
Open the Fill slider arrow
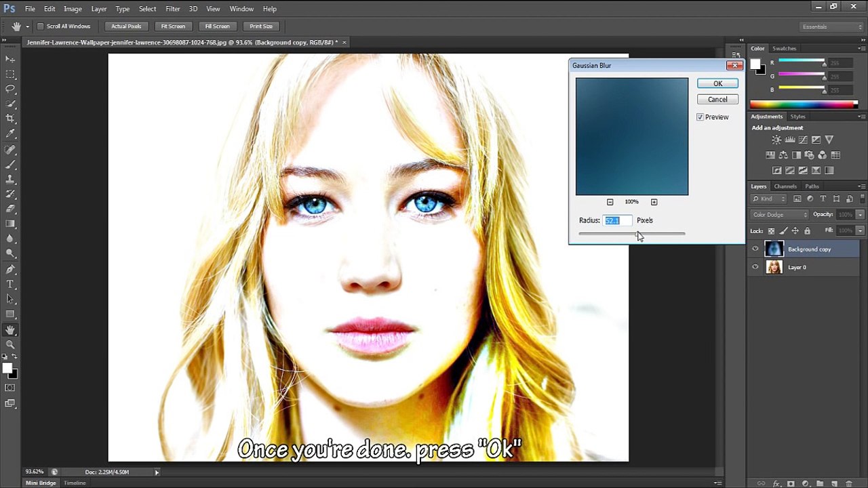(x=860, y=231)
